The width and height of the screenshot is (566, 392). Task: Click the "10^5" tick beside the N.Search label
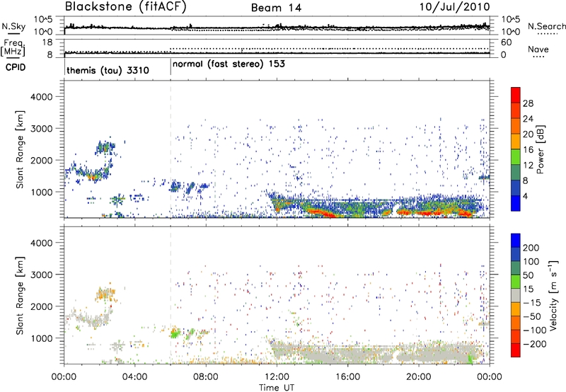tap(511, 20)
